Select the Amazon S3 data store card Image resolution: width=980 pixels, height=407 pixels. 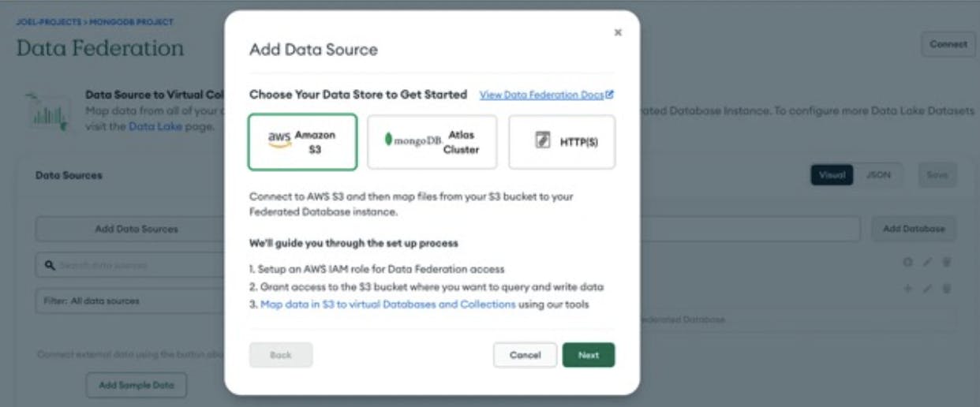[x=303, y=142]
